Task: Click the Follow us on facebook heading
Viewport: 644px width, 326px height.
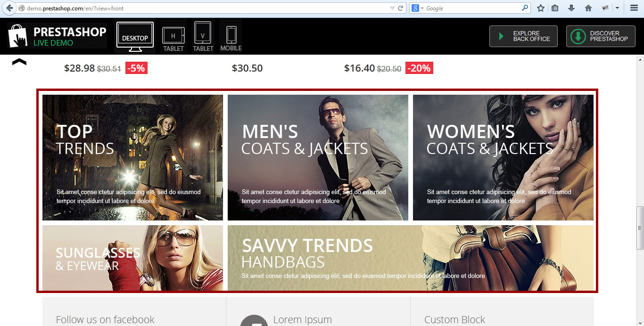Action: tap(105, 319)
